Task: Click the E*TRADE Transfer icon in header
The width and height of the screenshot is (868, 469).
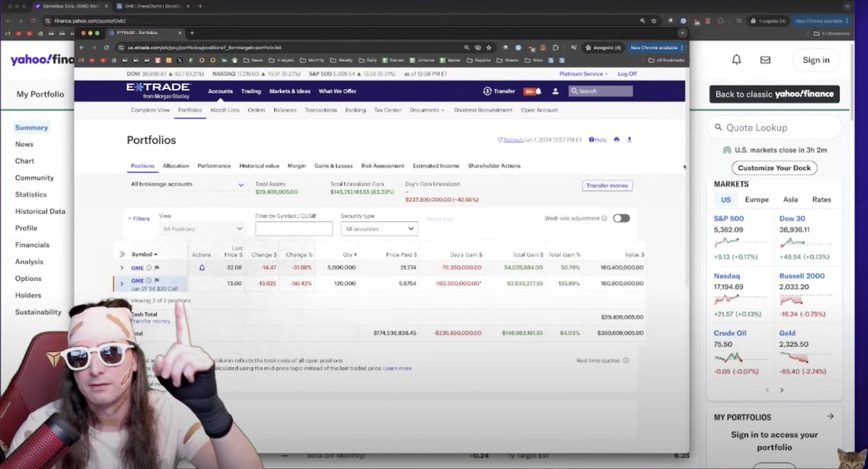Action: tap(488, 91)
